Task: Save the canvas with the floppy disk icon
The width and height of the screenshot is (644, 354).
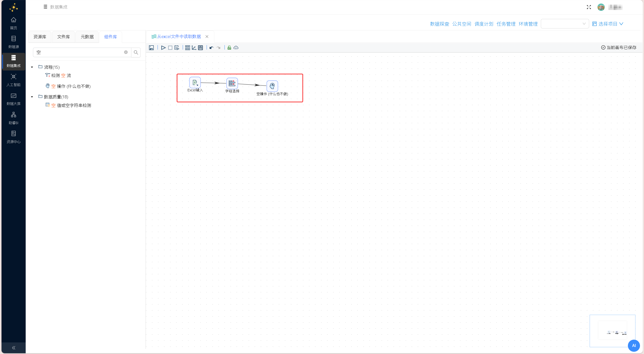Action: pyautogui.click(x=151, y=48)
